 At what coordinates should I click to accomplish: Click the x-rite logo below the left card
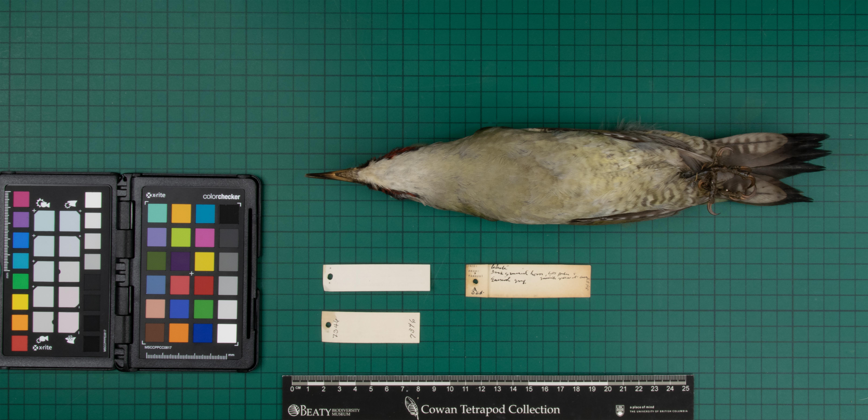(42, 348)
